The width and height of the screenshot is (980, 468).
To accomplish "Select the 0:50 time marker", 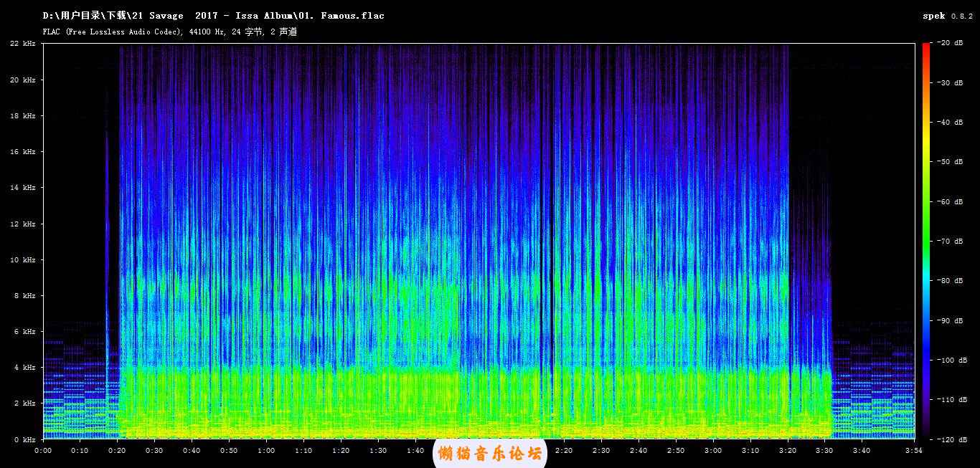I will pos(229,450).
